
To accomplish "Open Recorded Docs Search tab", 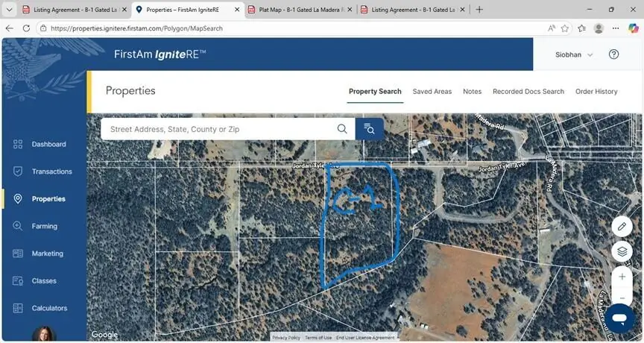I will pos(528,92).
